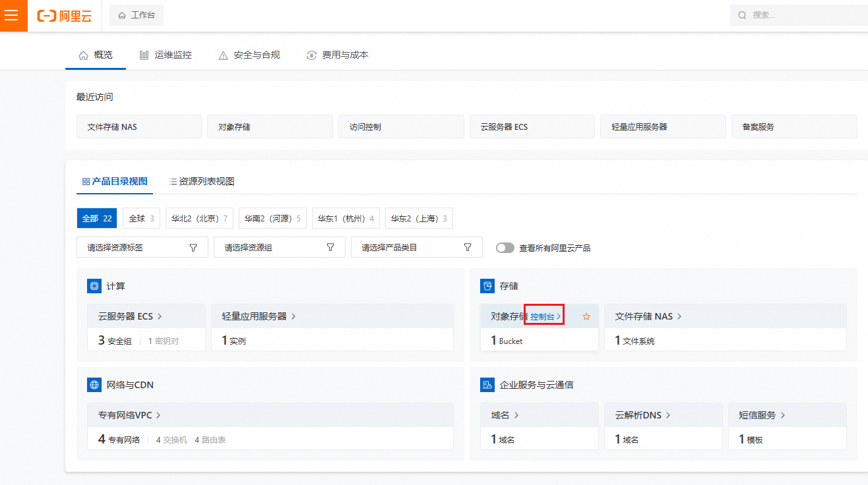Open recently visited 访问控制
Viewport: 868px width, 485px height.
[401, 127]
